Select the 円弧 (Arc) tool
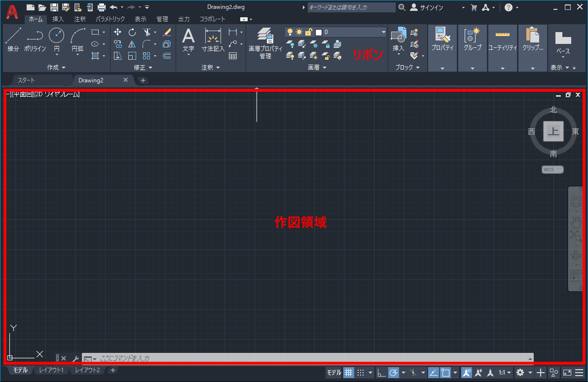 [77, 39]
